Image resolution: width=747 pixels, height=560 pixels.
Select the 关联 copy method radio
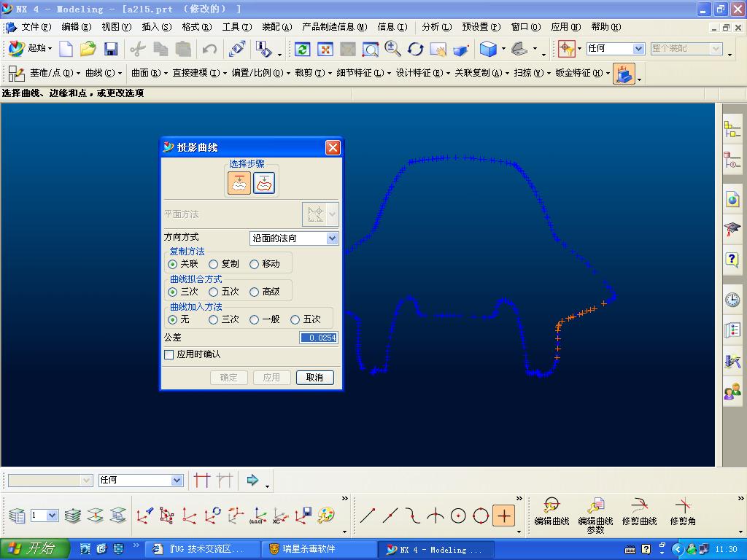(x=173, y=264)
